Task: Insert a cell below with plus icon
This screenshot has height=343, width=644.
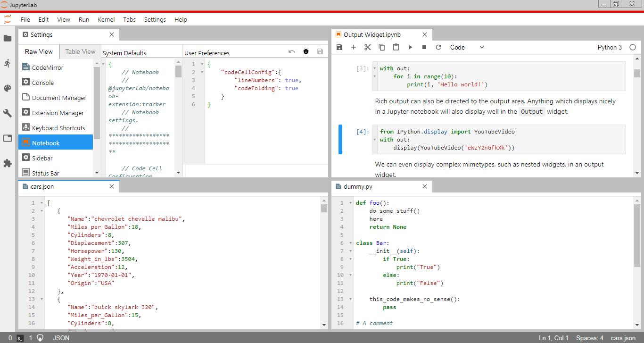Action: (354, 47)
